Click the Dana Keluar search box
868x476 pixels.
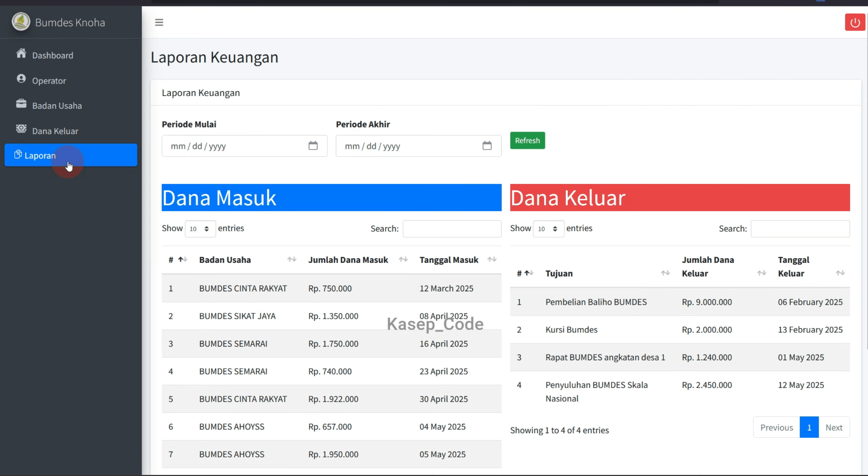tap(800, 229)
